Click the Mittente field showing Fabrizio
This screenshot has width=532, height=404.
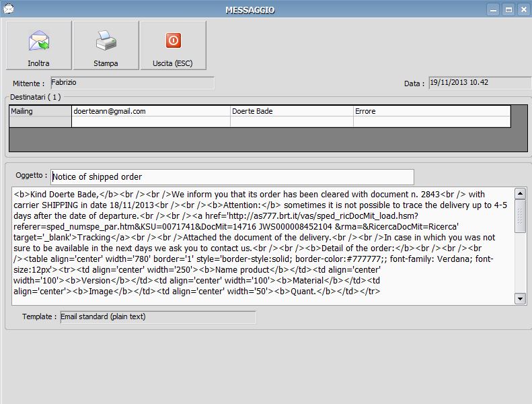click(x=132, y=83)
